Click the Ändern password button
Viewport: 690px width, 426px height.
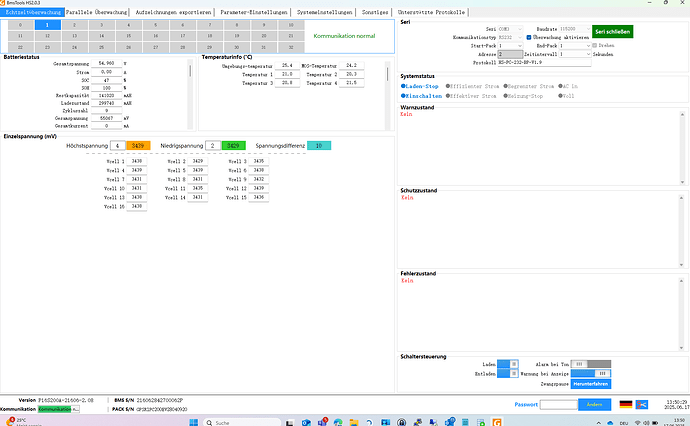594,404
